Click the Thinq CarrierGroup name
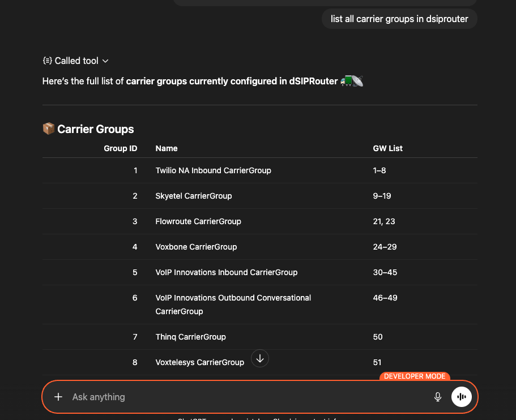This screenshot has width=516, height=420. [190, 337]
